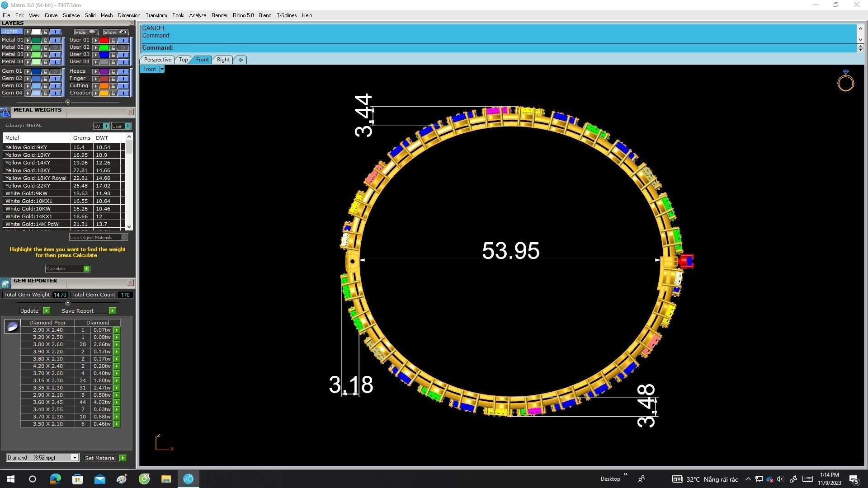Turn on User 02 layer visibility
The height and width of the screenshot is (488, 868).
click(123, 47)
